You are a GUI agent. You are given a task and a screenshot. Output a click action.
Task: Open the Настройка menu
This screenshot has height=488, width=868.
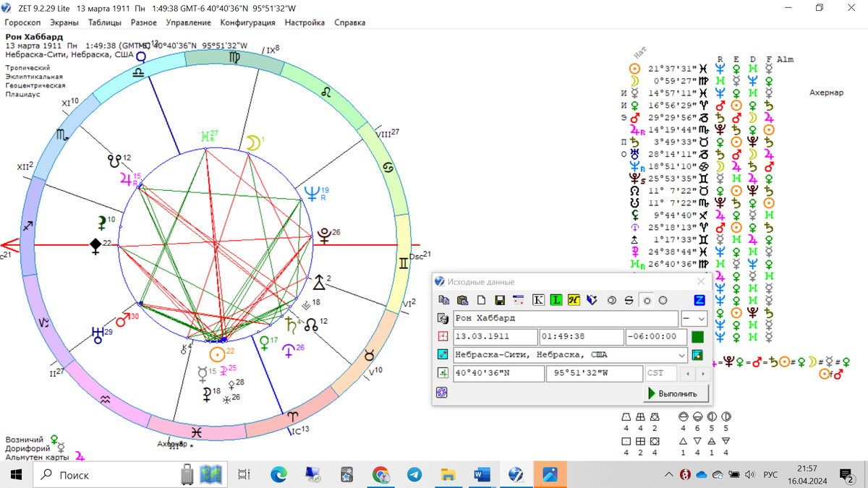(x=305, y=22)
